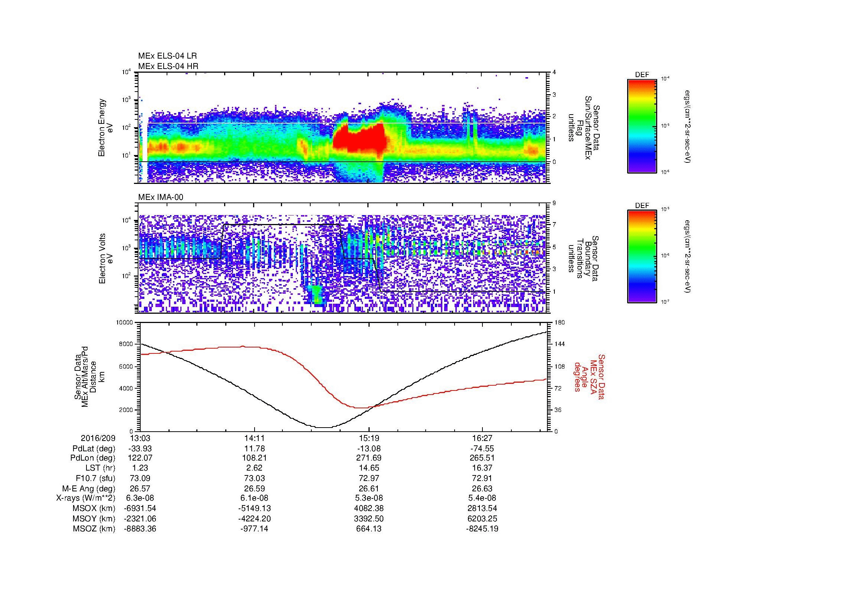Click the F10.7 value '72.97'
868x613 pixels.
click(x=369, y=478)
